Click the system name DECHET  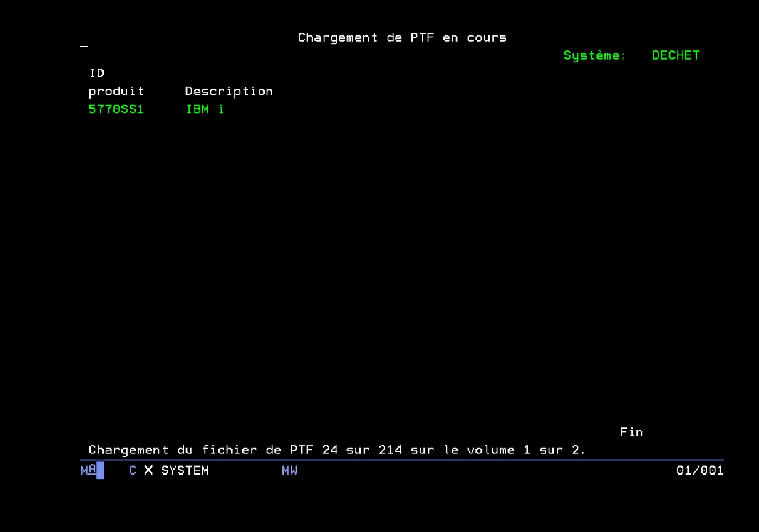[676, 55]
